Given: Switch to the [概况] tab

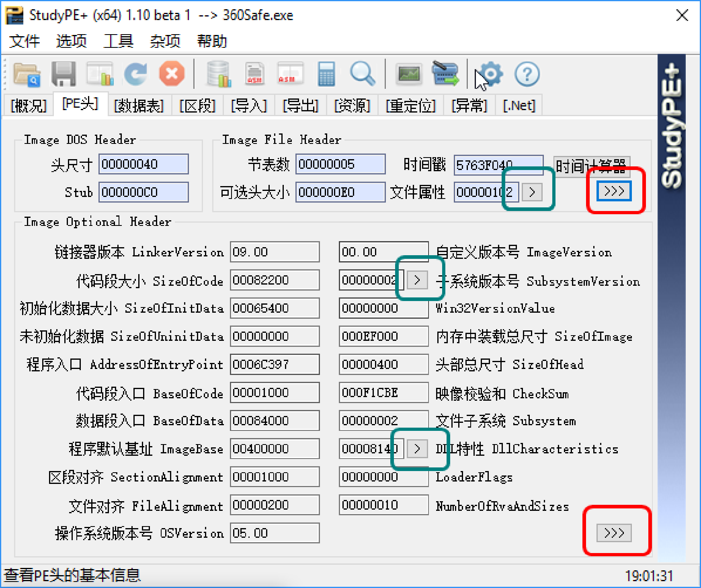Looking at the screenshot, I should point(28,106).
